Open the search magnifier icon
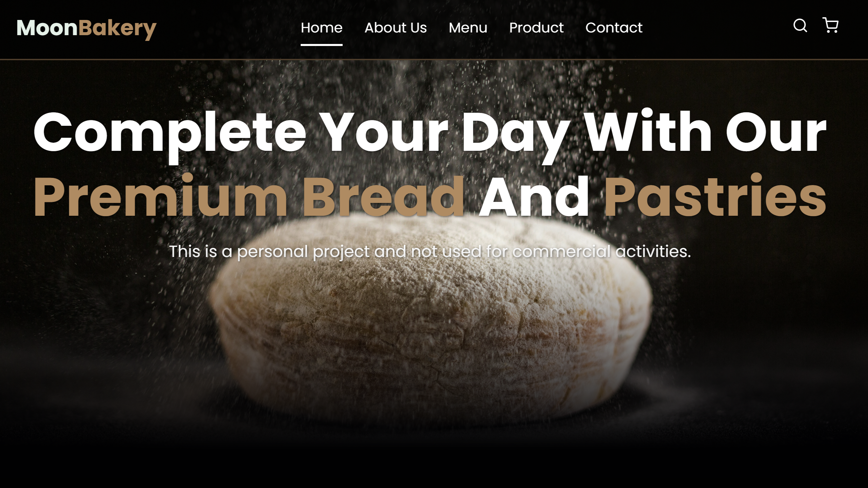Screen dimensions: 868x488 (x=800, y=26)
